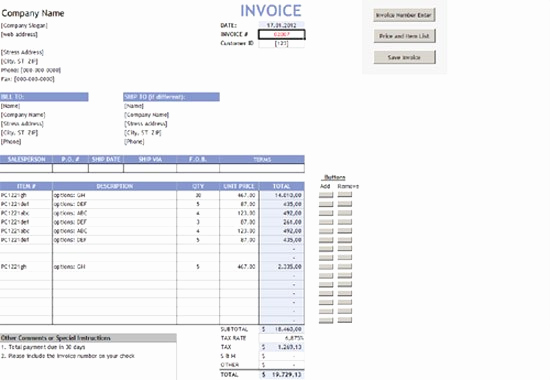The width and height of the screenshot is (550, 380).
Task: Click the QTY column header
Action: [198, 186]
